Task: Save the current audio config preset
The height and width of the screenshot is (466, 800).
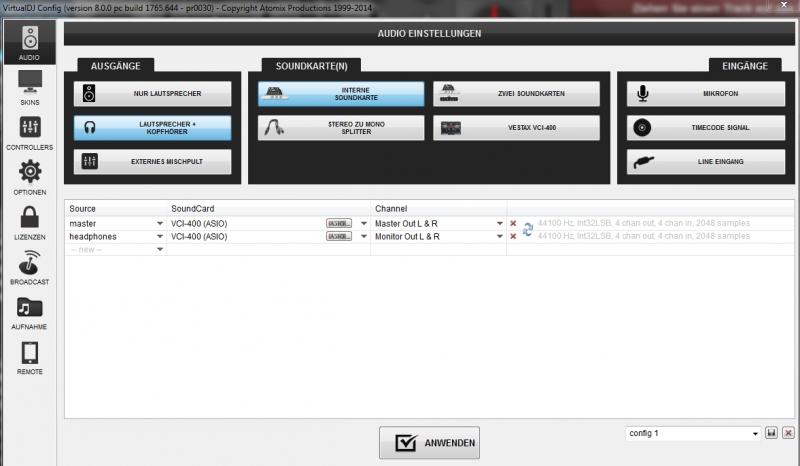Action: (771, 433)
